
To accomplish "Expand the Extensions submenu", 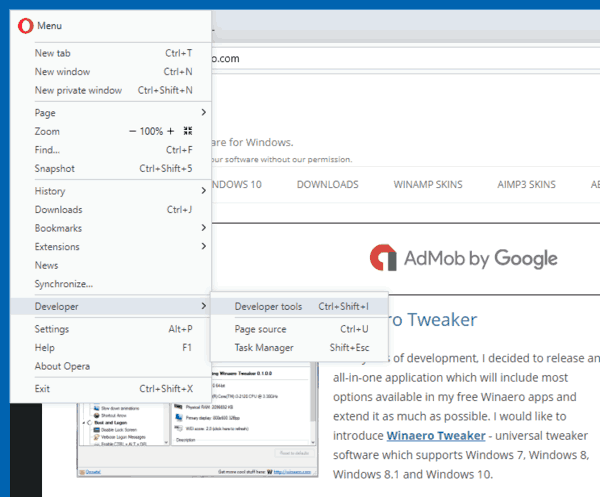I will tap(110, 246).
